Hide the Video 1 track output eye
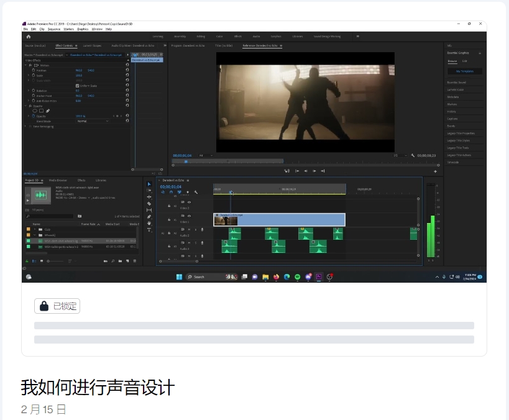Viewport: 509px width, 420px height. [x=190, y=216]
